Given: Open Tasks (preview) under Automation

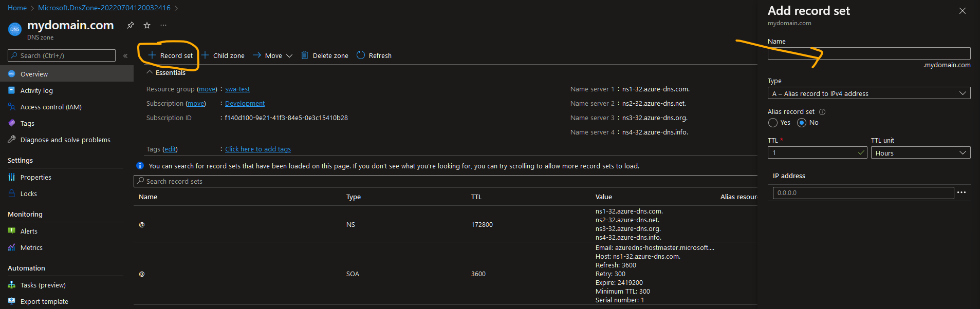Looking at the screenshot, I should (x=43, y=285).
